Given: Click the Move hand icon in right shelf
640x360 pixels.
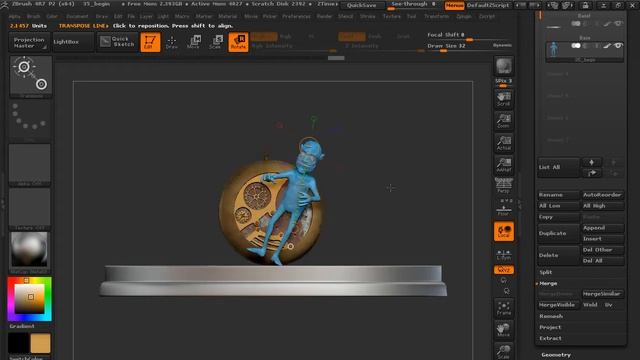Looking at the screenshot, I should (504, 330).
